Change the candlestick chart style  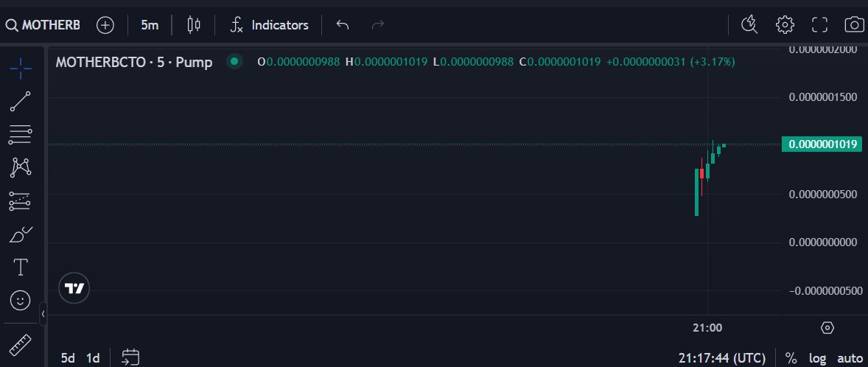(193, 25)
